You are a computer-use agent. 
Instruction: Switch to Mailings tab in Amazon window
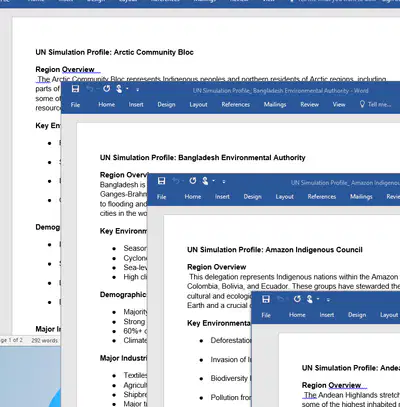[x=361, y=197]
